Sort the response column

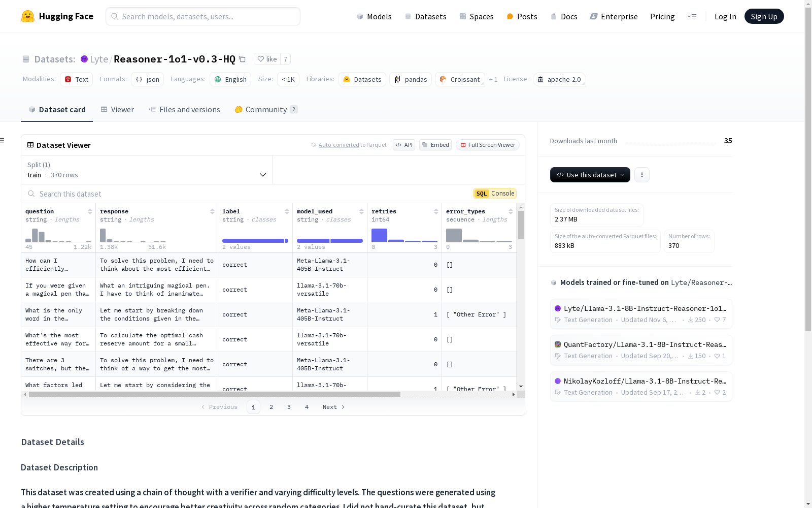tap(212, 211)
